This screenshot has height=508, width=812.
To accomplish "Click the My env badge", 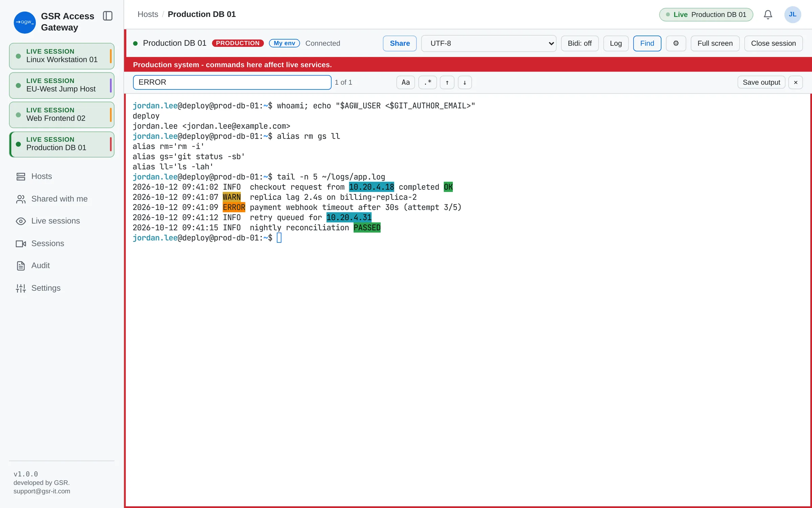I will (x=284, y=43).
